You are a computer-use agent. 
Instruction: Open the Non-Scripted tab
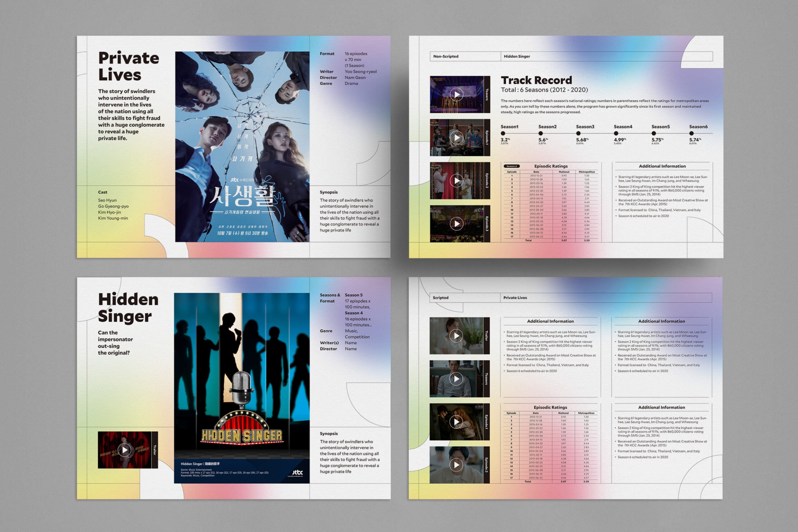pos(465,56)
